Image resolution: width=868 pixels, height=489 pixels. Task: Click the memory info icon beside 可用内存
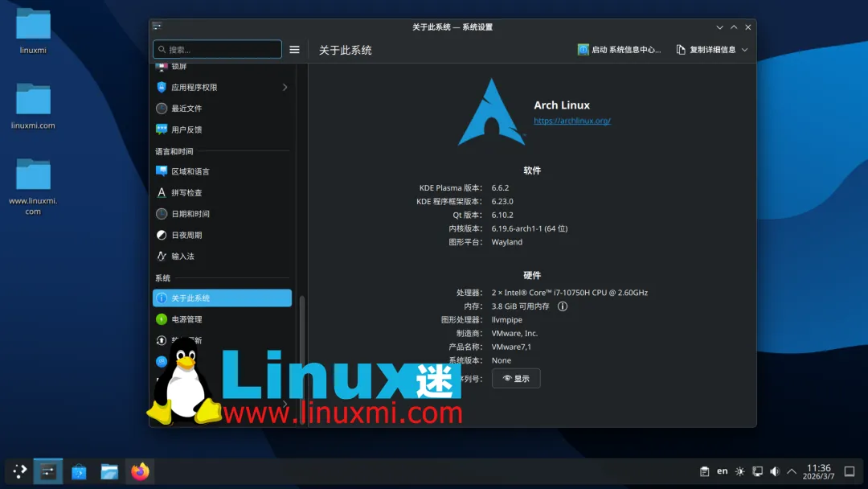pos(563,306)
